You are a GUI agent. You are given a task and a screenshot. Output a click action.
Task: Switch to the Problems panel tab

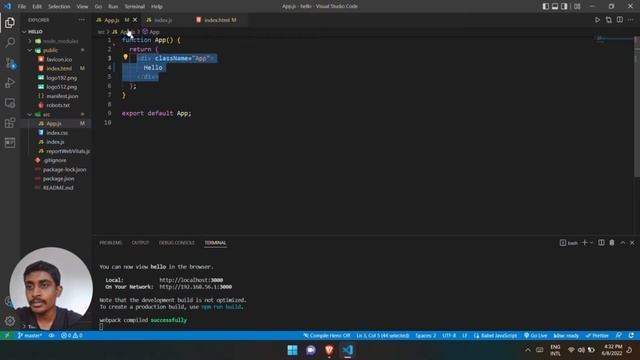(111, 242)
